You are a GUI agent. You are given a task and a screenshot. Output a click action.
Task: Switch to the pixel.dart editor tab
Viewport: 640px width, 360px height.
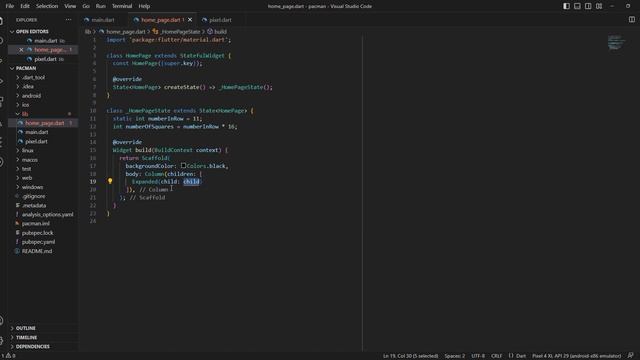[x=220, y=20]
